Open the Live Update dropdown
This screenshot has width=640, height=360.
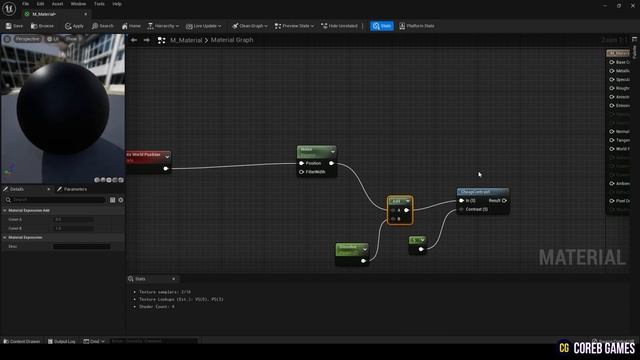pos(203,26)
